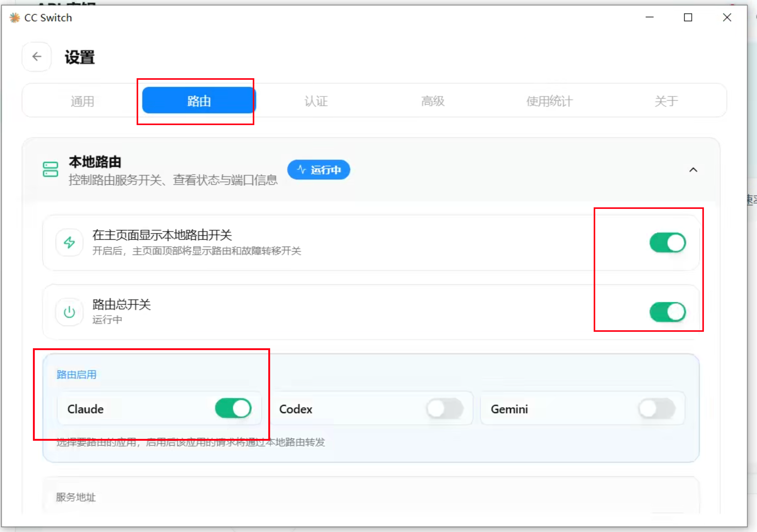Screen dimensions: 757x532
Task: Click the CC Switch app logo
Action: (15, 18)
